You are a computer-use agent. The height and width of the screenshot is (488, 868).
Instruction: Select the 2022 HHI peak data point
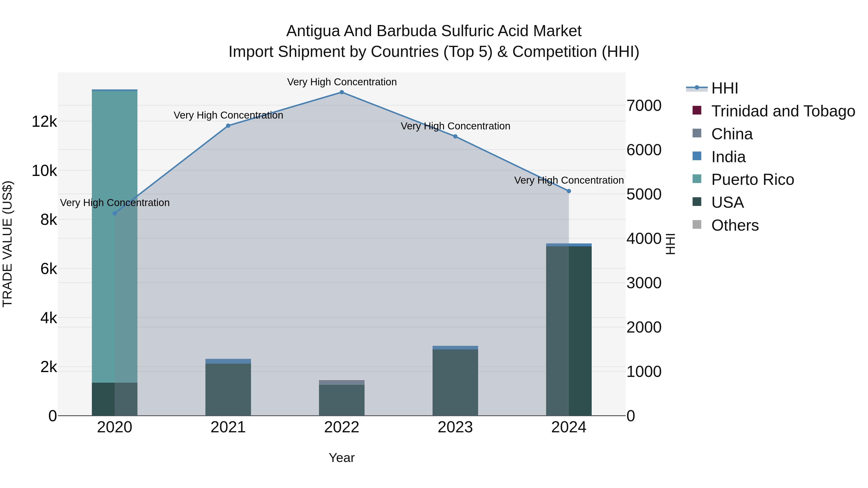pos(342,92)
